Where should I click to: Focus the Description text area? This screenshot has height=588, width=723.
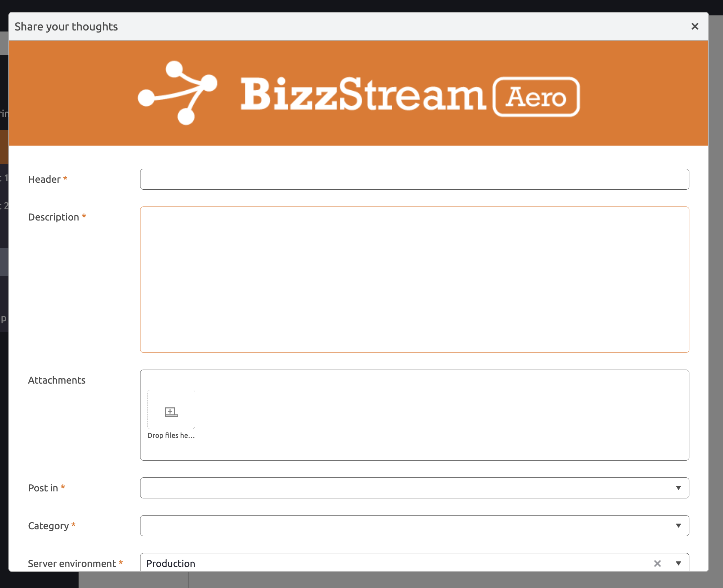[x=414, y=280]
